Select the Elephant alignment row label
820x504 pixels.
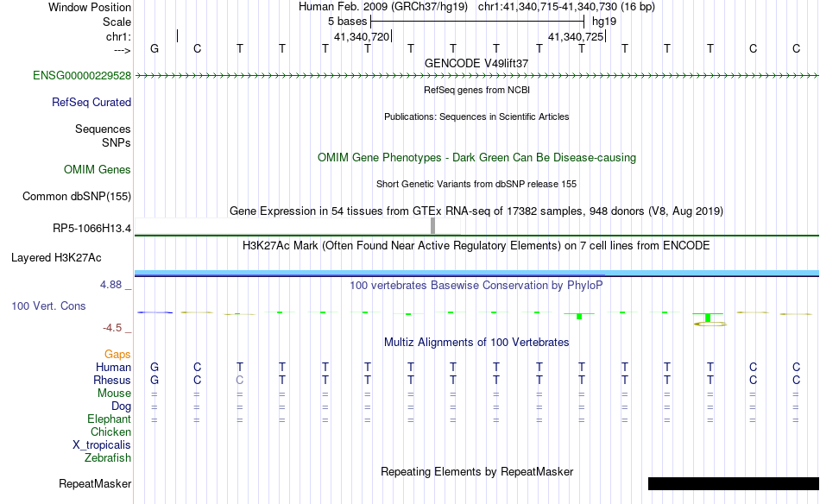[110, 419]
